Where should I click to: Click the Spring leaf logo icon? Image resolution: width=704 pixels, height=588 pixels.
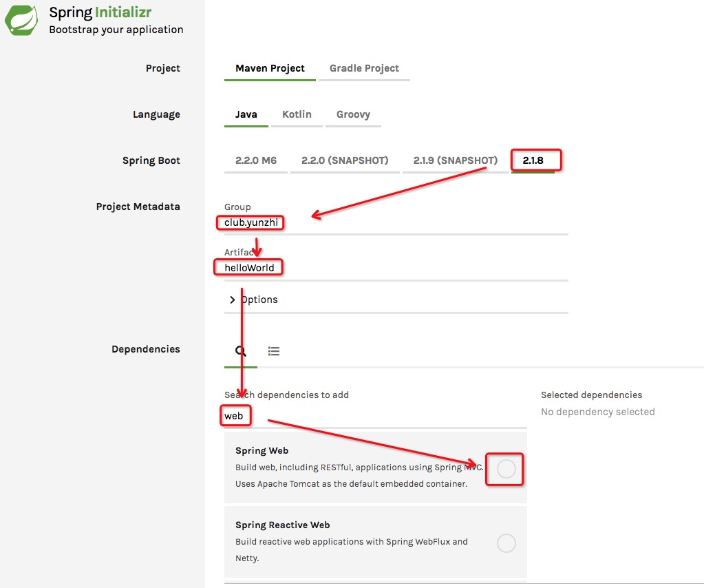[21, 20]
